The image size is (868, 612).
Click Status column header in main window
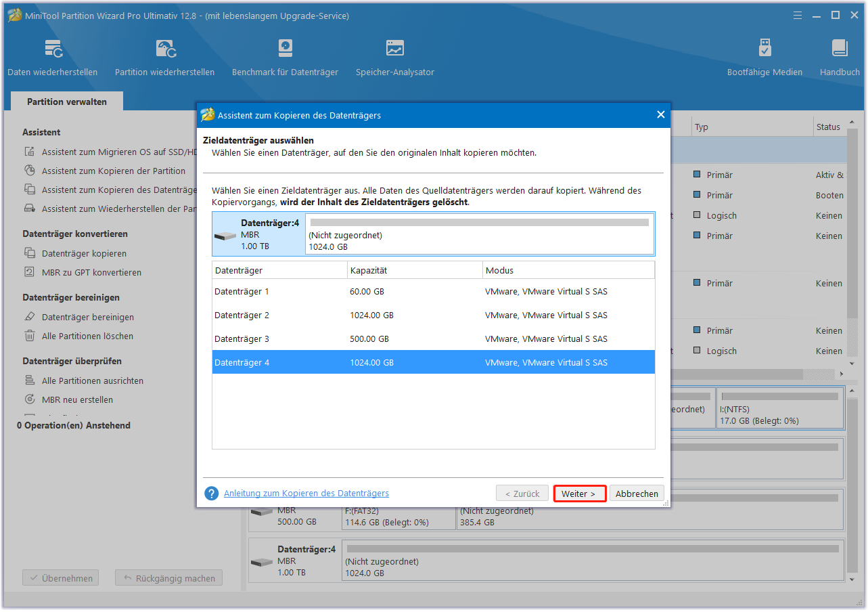[x=830, y=127]
